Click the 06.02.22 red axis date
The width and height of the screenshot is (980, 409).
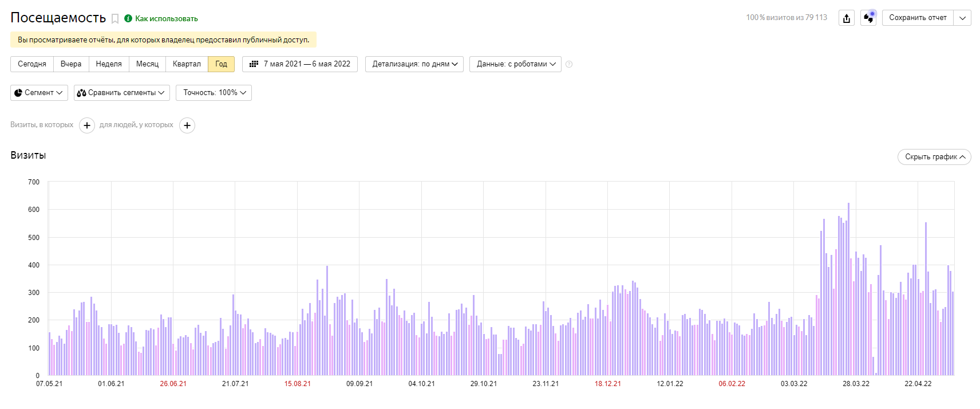(732, 384)
